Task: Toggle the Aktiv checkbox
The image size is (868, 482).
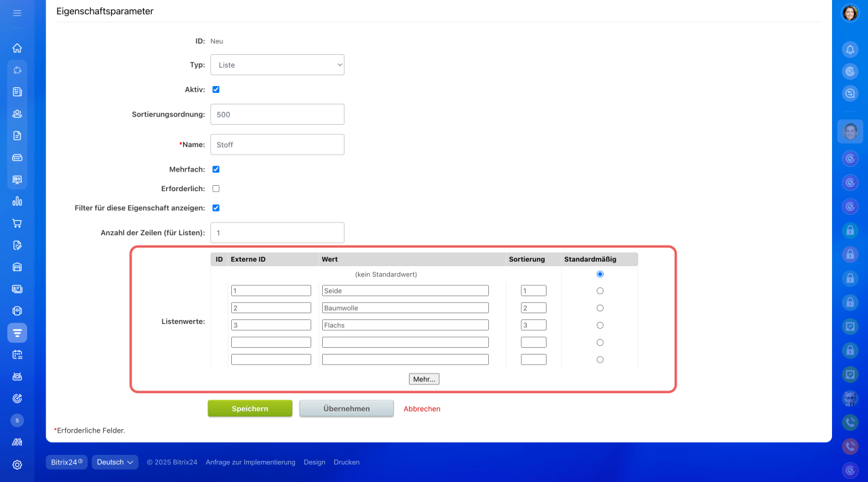Action: click(x=216, y=89)
